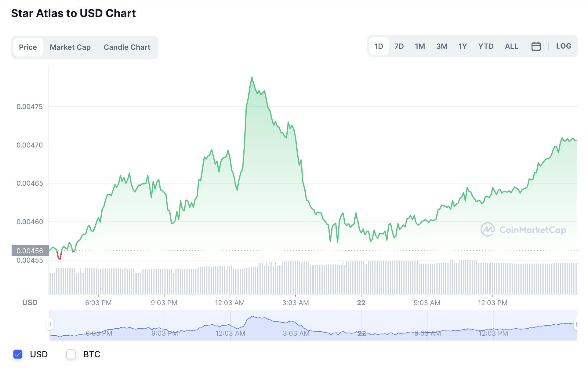Image resolution: width=588 pixels, height=372 pixels.
Task: Select the 1D time range
Action: click(379, 46)
